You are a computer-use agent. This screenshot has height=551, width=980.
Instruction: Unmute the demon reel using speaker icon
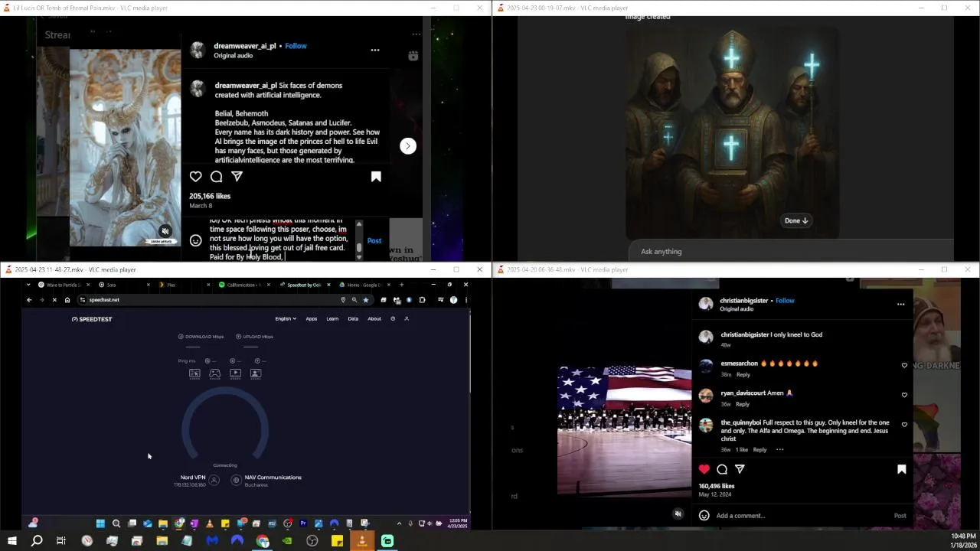coord(165,231)
